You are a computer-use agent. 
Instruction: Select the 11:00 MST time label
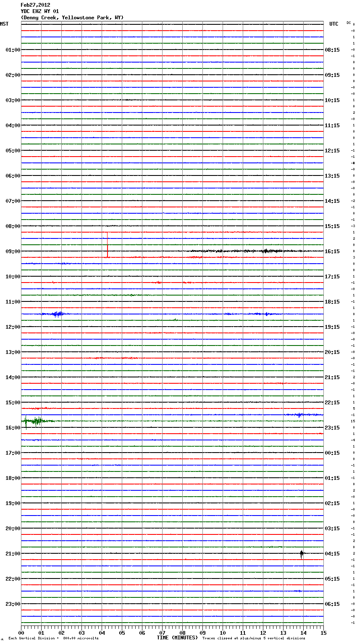pos(13,302)
